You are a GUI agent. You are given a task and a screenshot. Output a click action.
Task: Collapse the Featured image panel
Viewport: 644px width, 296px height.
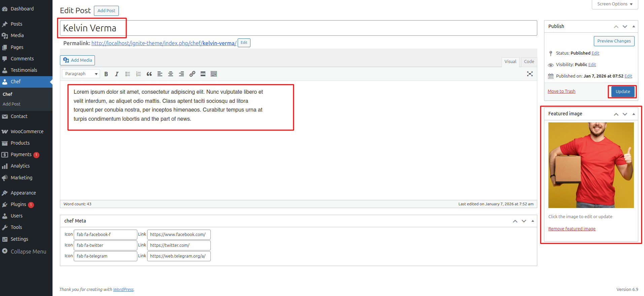point(634,114)
